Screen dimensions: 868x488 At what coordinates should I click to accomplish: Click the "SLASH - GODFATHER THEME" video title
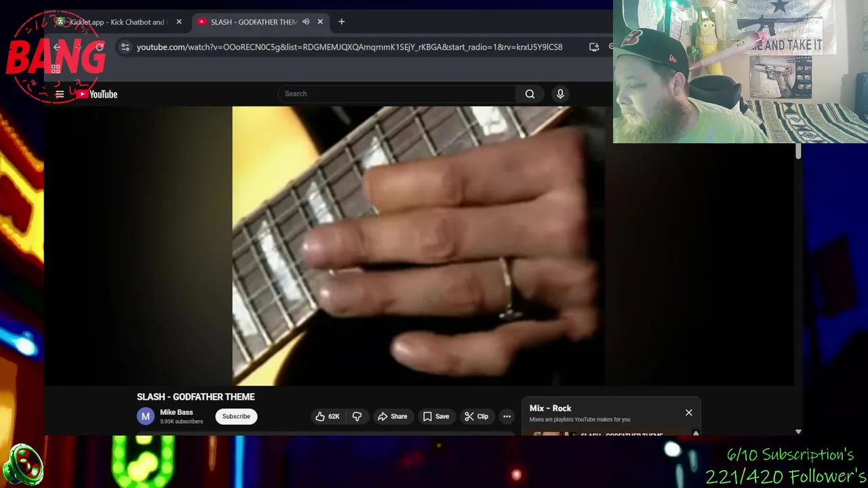(196, 397)
